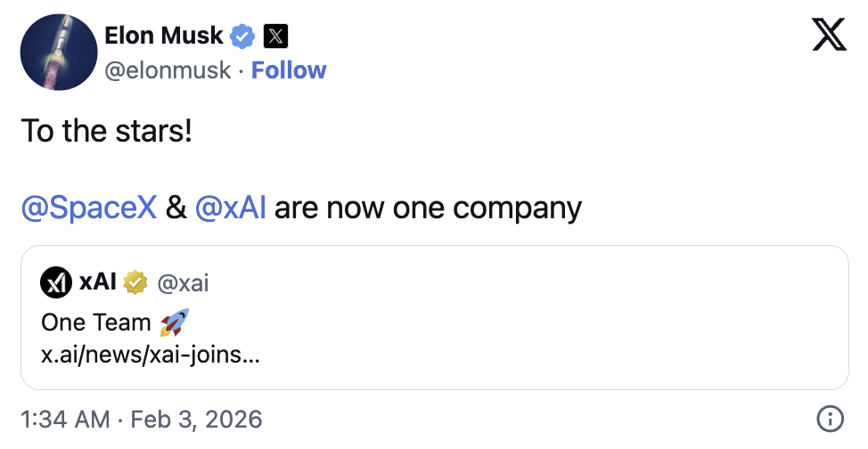This screenshot has height=449, width=868.
Task: Open the @SpaceX mention
Action: coord(88,208)
